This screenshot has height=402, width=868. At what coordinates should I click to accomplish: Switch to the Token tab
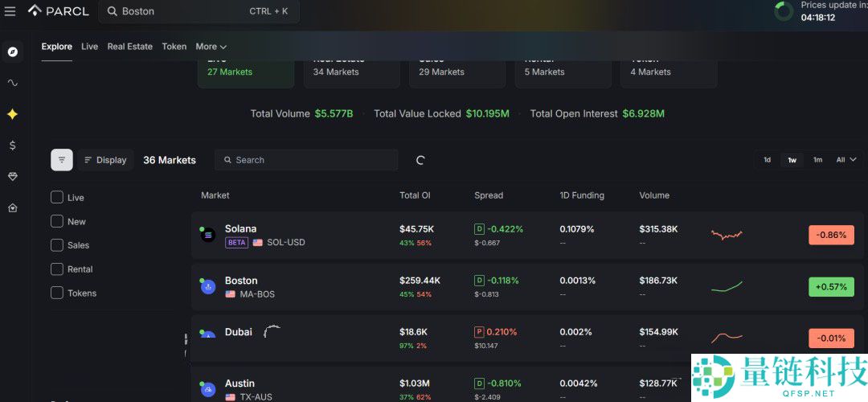tap(174, 47)
